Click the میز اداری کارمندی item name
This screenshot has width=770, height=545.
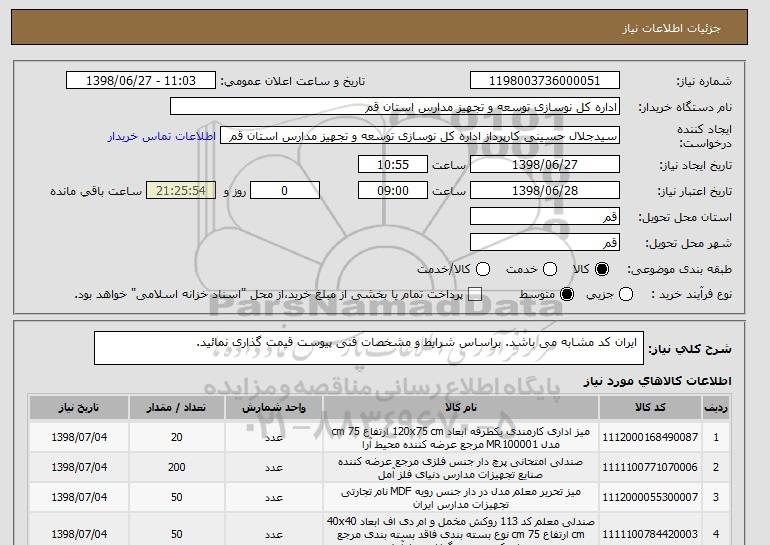coord(461,438)
